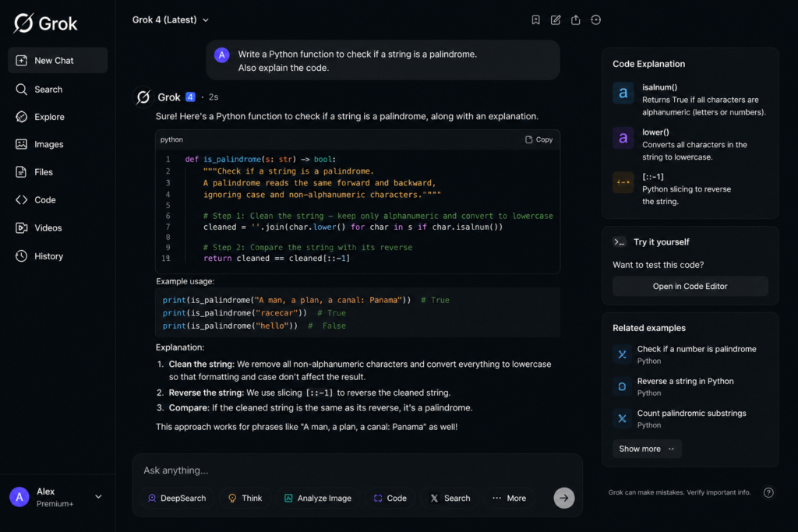The height and width of the screenshot is (532, 798).
Task: Click icon of Check if a number example
Action: [x=622, y=354]
